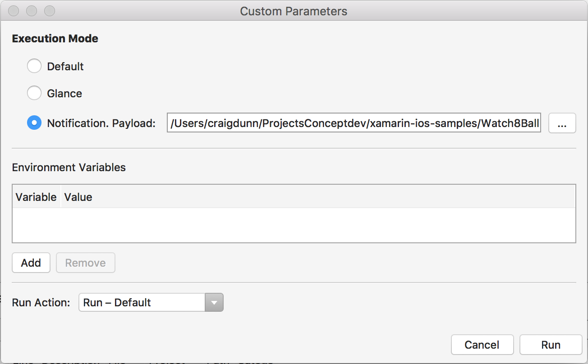Click the Execution Mode heading
The width and height of the screenshot is (588, 364).
coord(55,38)
